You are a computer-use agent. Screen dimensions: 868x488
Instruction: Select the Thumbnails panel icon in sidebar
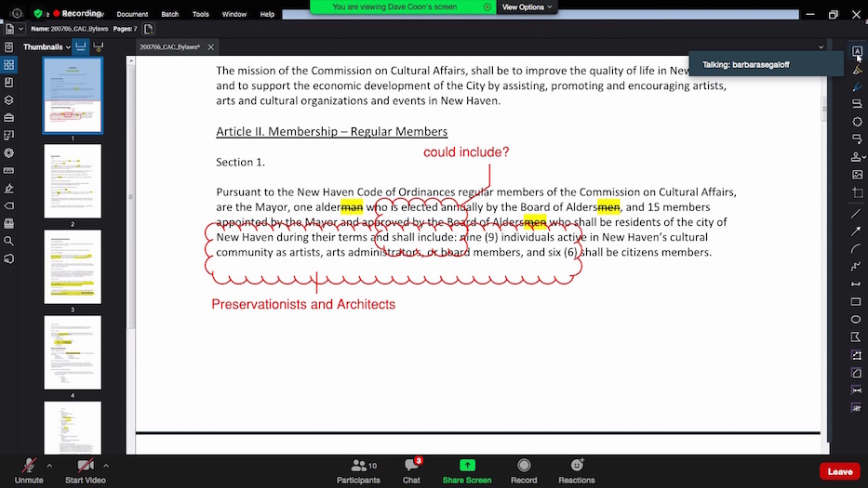[9, 65]
